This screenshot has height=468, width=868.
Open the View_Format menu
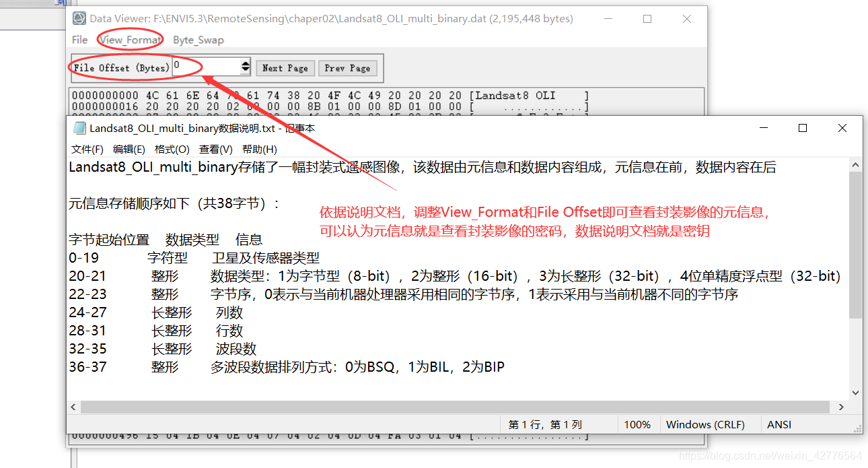(130, 40)
